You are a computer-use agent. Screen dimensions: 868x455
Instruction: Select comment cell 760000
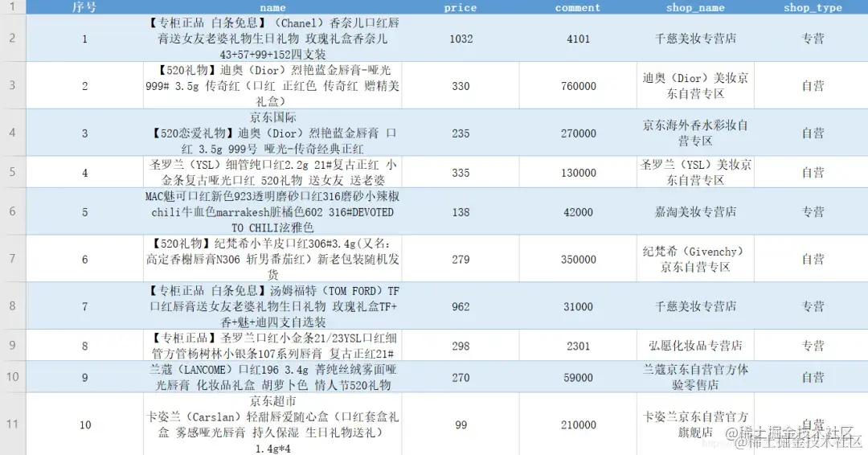click(x=578, y=85)
